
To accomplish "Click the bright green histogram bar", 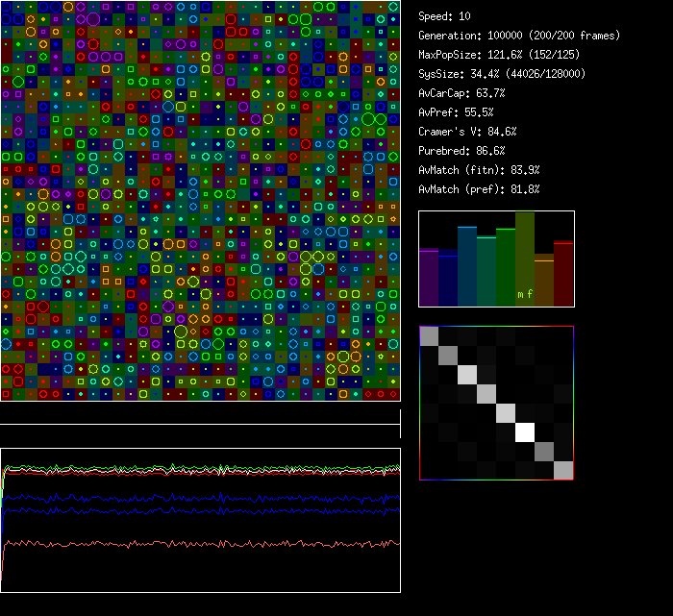I will [x=506, y=267].
